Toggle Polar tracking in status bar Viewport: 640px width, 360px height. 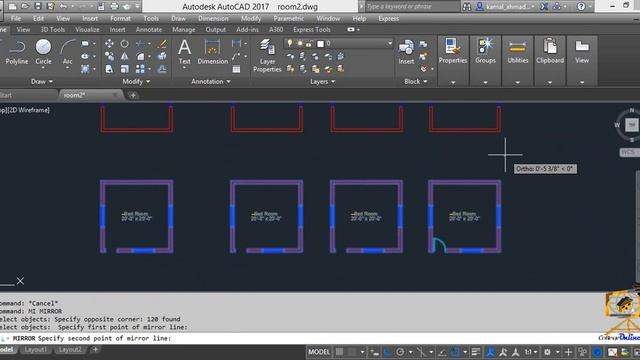[x=400, y=352]
